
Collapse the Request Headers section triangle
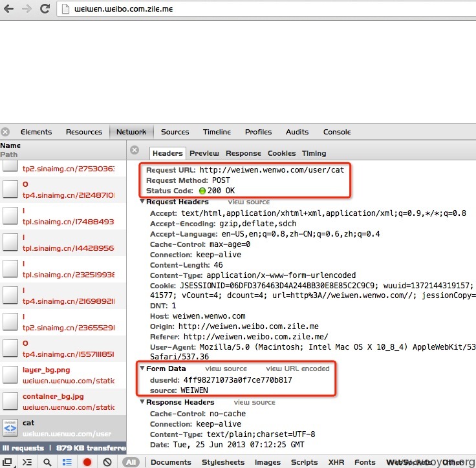tap(142, 202)
